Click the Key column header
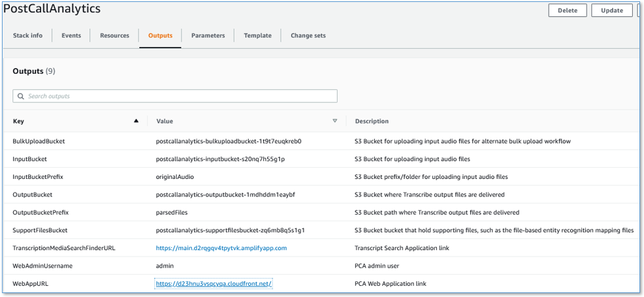 [x=18, y=121]
